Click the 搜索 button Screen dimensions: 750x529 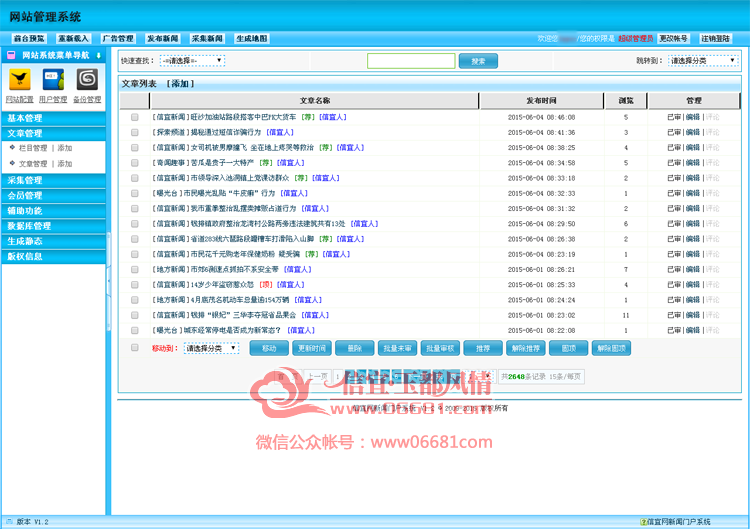pos(478,61)
